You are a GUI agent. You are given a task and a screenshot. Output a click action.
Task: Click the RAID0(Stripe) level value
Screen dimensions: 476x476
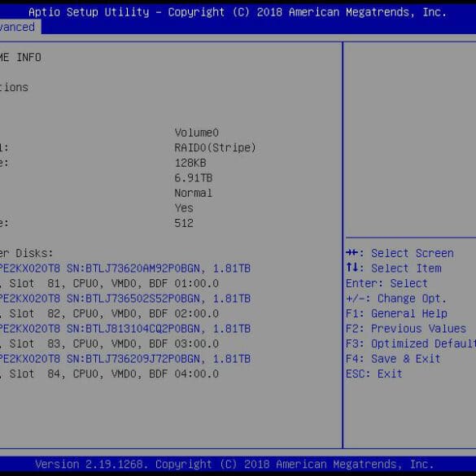tap(215, 148)
